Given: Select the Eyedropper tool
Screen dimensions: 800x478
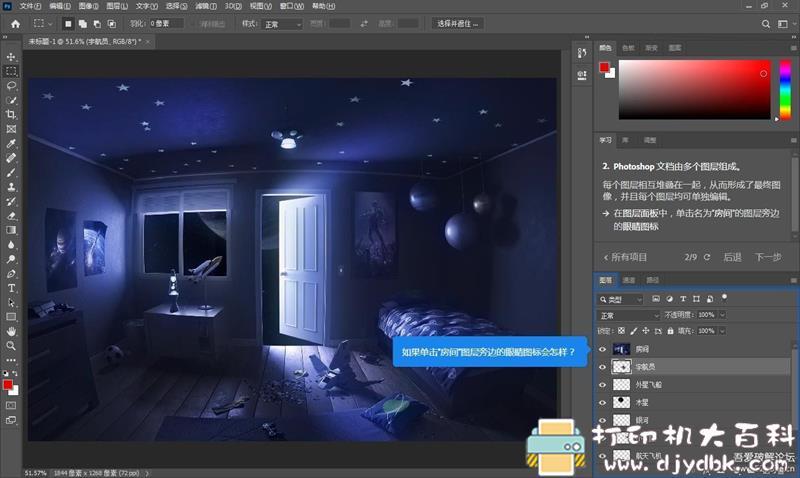Looking at the screenshot, I should point(11,143).
